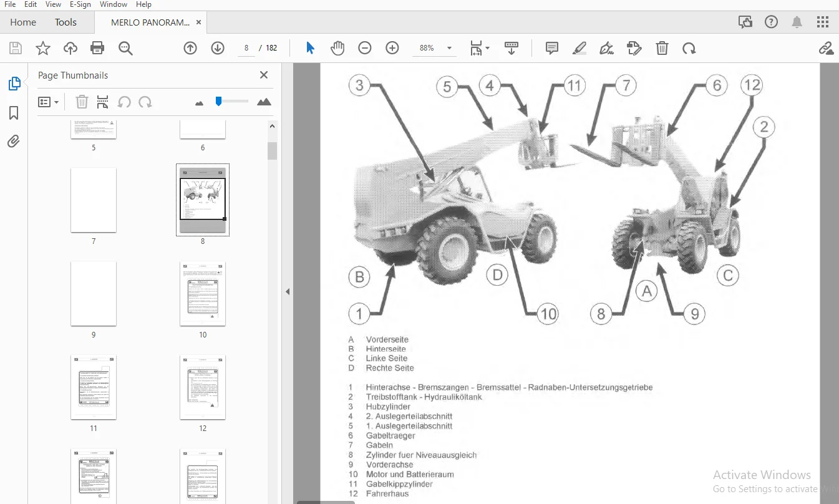Add a sticky note comment
The image size is (839, 504).
[x=552, y=48]
